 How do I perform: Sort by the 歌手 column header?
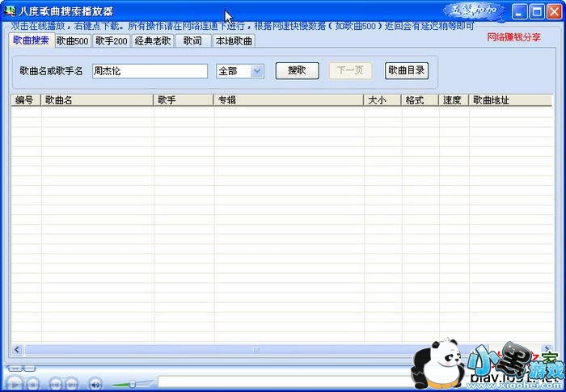[184, 100]
